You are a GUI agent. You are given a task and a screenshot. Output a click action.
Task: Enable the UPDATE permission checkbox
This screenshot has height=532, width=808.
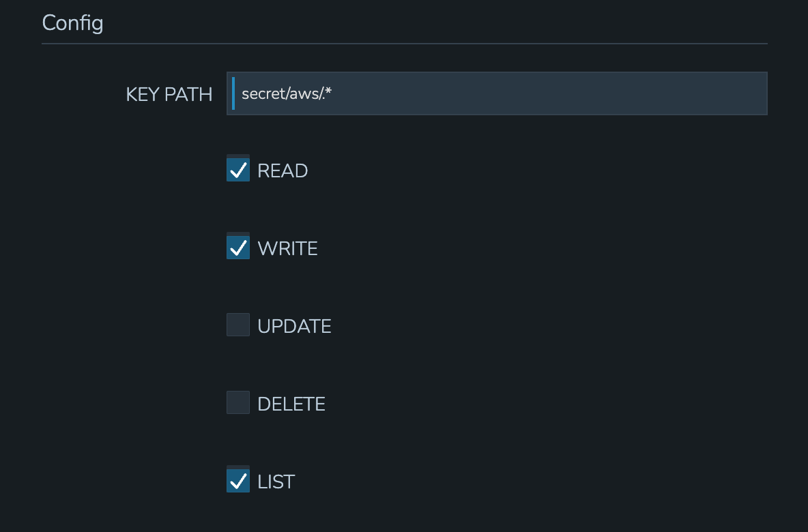pos(238,325)
